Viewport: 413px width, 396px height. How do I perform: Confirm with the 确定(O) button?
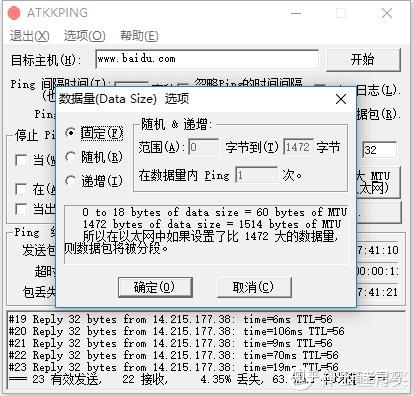tap(155, 287)
